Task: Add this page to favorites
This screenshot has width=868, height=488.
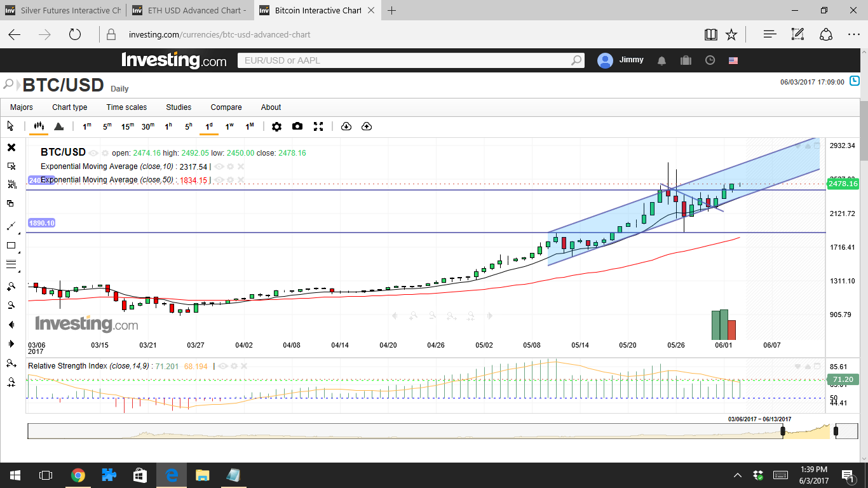Action: pyautogui.click(x=731, y=34)
